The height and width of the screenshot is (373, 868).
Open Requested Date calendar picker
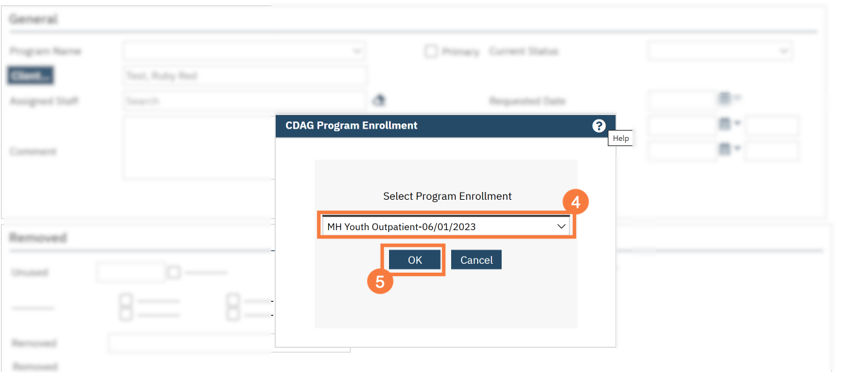pos(724,98)
